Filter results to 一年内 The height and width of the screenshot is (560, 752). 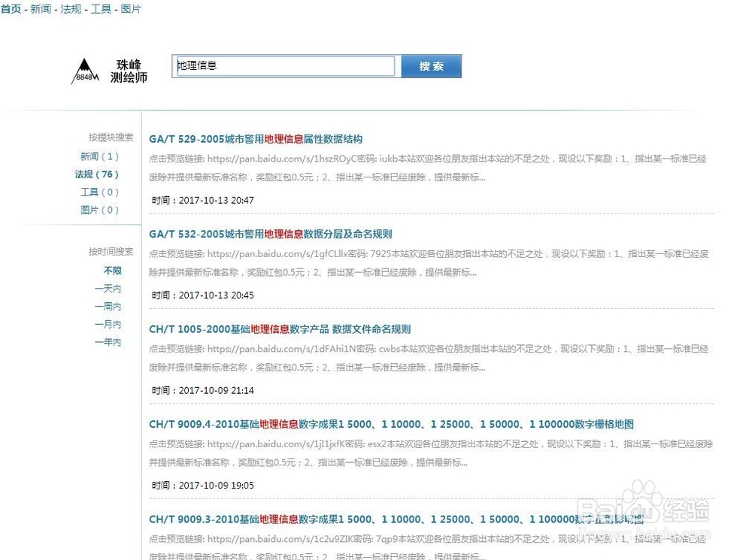tap(108, 342)
